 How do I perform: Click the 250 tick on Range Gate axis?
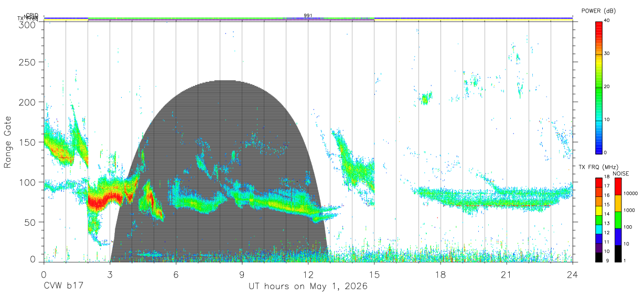27,62
